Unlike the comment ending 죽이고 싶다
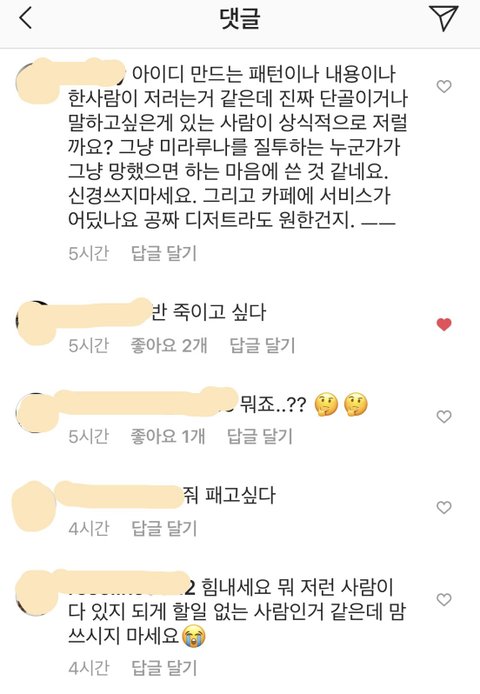 tap(444, 324)
